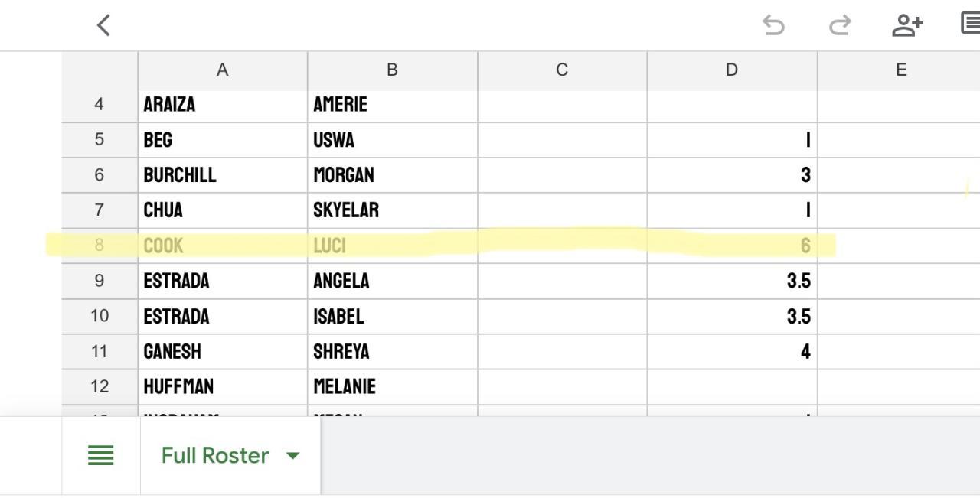Click the redo arrow icon
The height and width of the screenshot is (498, 980).
pyautogui.click(x=840, y=26)
